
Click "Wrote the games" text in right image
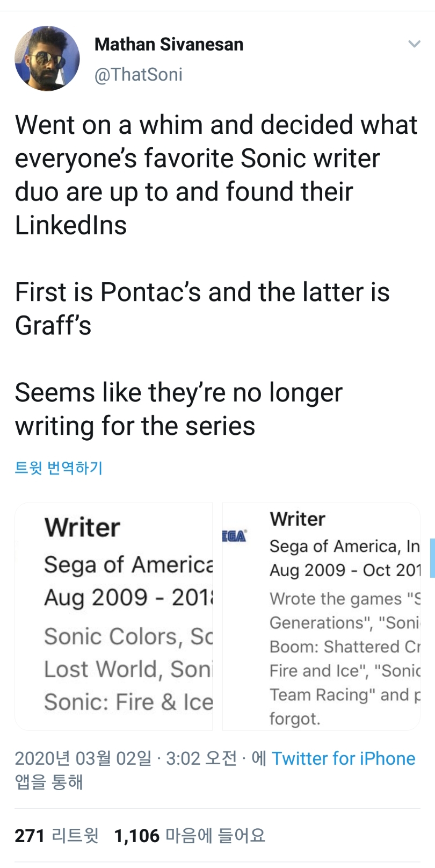[336, 599]
